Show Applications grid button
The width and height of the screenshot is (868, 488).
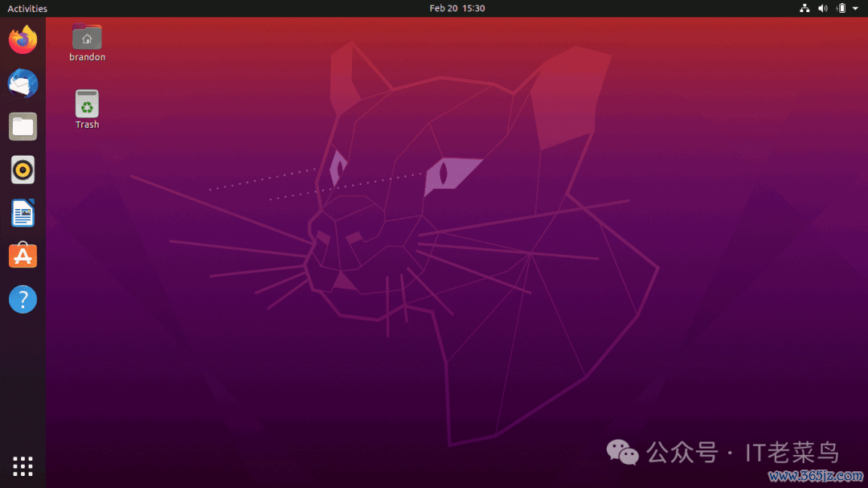coord(23,466)
